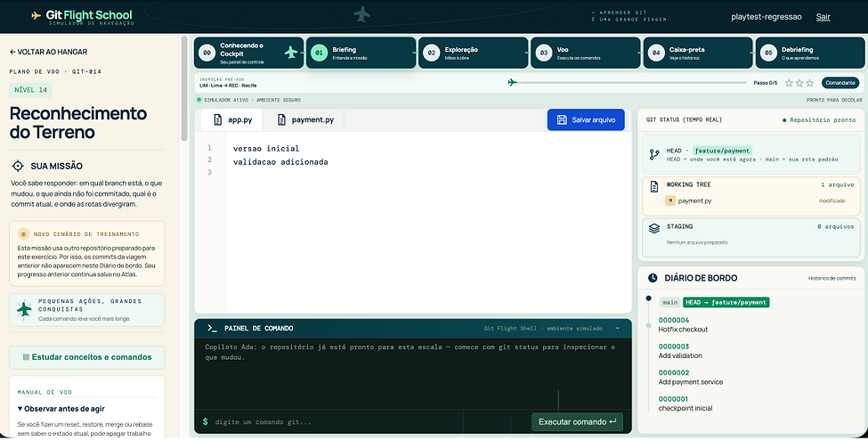The height and width of the screenshot is (441, 868).
Task: Open step 02 Exploração
Action: [474, 53]
